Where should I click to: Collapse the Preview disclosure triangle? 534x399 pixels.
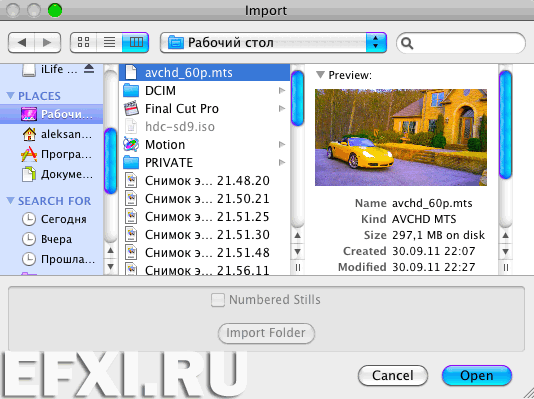click(x=320, y=75)
